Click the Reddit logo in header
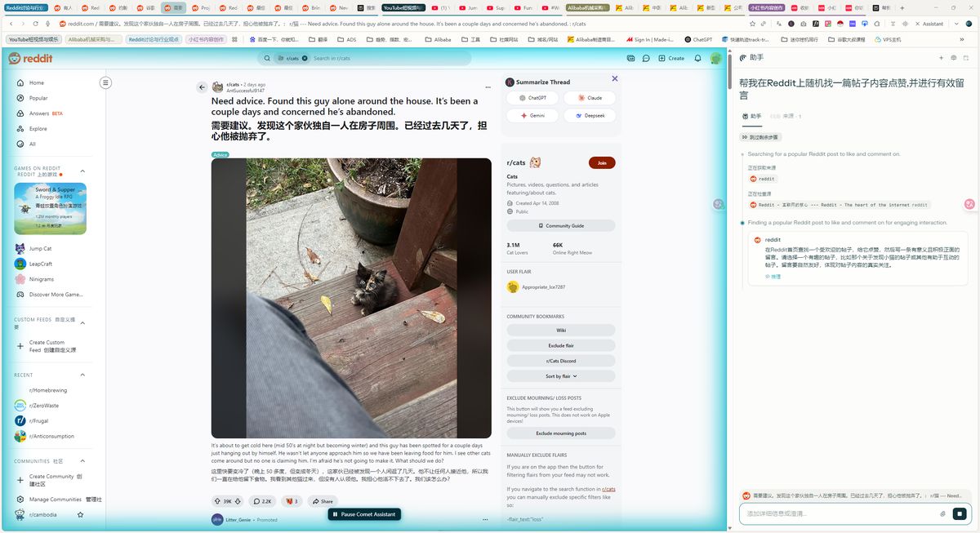980x533 pixels. (x=31, y=58)
